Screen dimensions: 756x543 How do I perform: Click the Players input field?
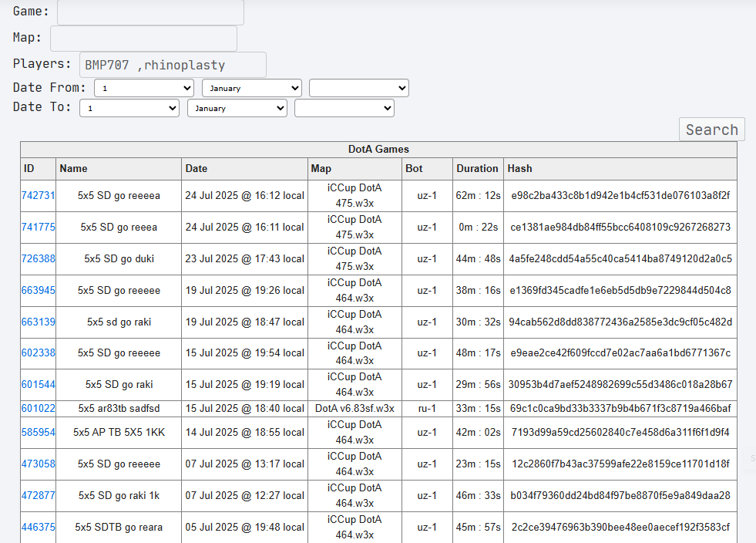[173, 65]
